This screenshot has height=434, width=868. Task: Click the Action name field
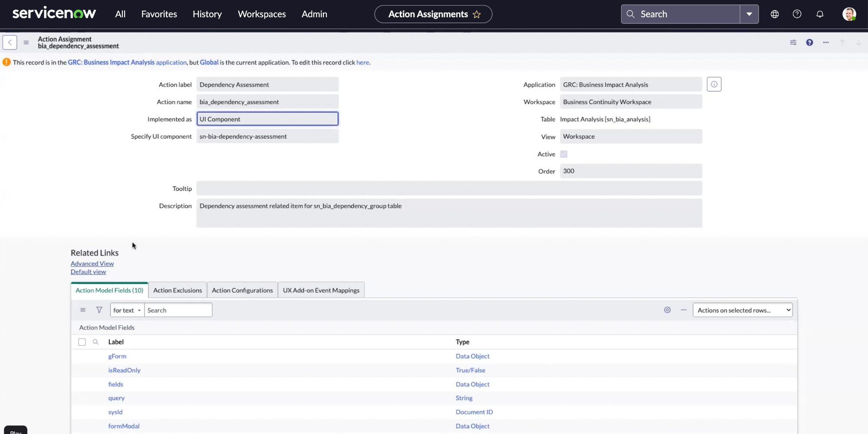267,102
